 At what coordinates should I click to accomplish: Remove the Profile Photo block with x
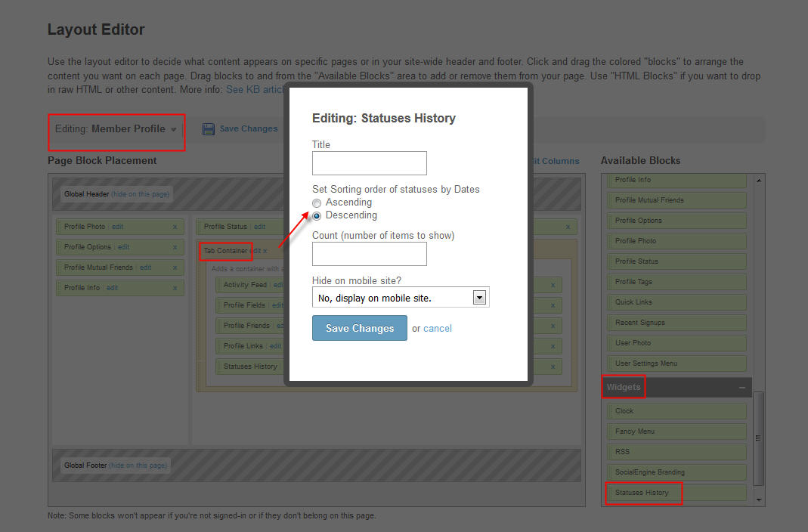[175, 227]
